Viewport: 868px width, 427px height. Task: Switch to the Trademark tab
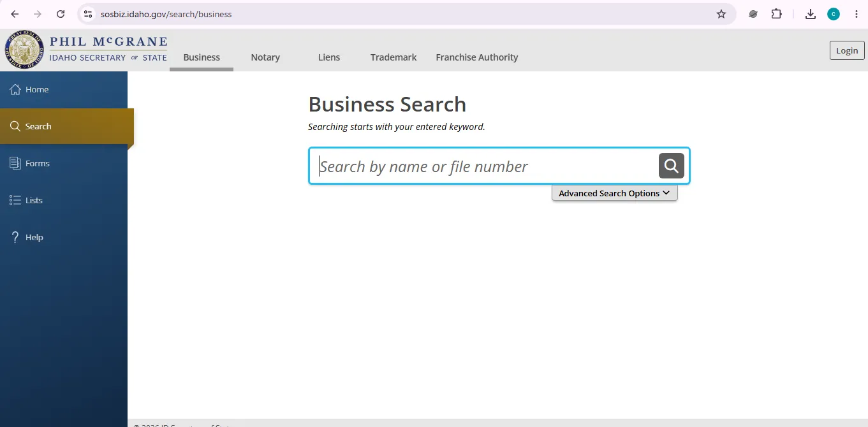[x=394, y=57]
